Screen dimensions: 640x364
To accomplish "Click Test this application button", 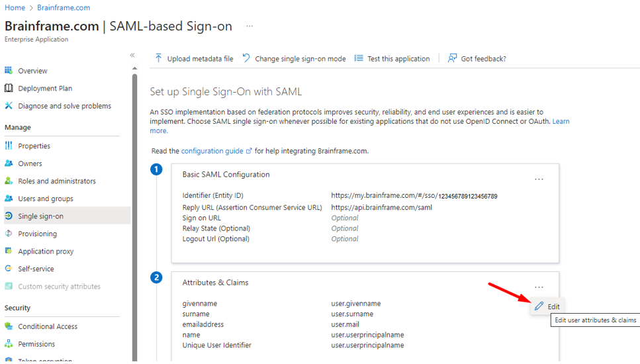I will pos(392,58).
